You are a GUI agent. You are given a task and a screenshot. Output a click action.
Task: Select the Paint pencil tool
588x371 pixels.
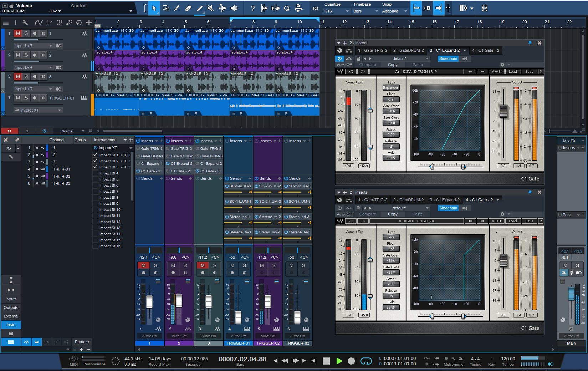pyautogui.click(x=200, y=8)
